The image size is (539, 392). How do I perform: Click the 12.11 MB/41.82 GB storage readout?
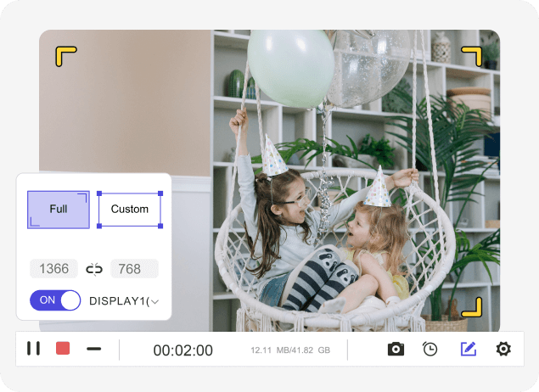pos(290,350)
